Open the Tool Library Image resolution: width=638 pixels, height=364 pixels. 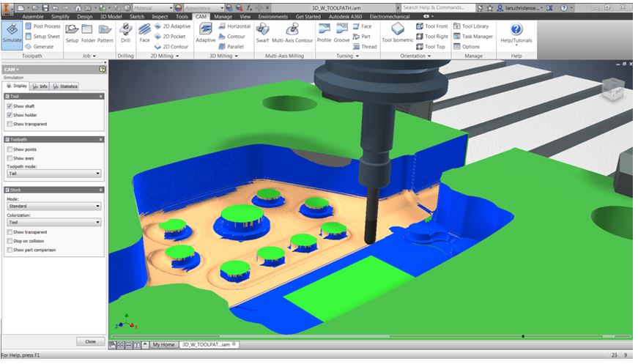point(471,26)
